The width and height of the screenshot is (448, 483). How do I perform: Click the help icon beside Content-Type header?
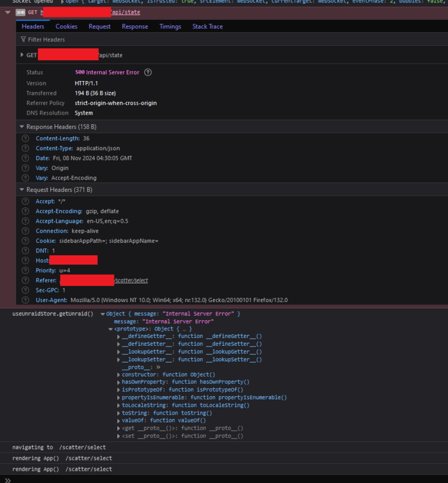point(26,149)
